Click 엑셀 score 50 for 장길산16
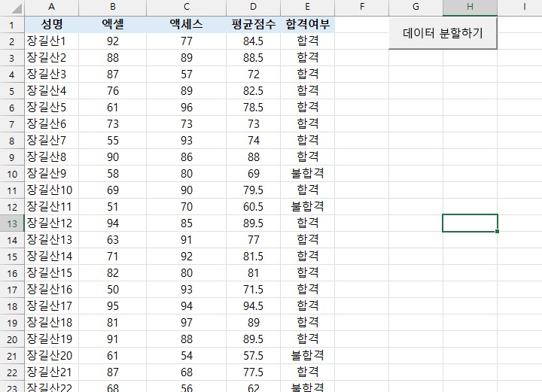 pyautogui.click(x=113, y=290)
